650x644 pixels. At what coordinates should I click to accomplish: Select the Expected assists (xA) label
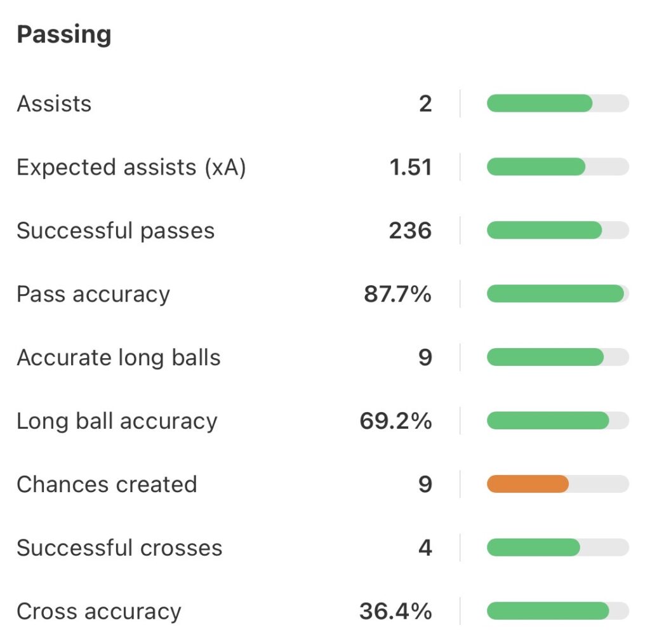click(131, 167)
